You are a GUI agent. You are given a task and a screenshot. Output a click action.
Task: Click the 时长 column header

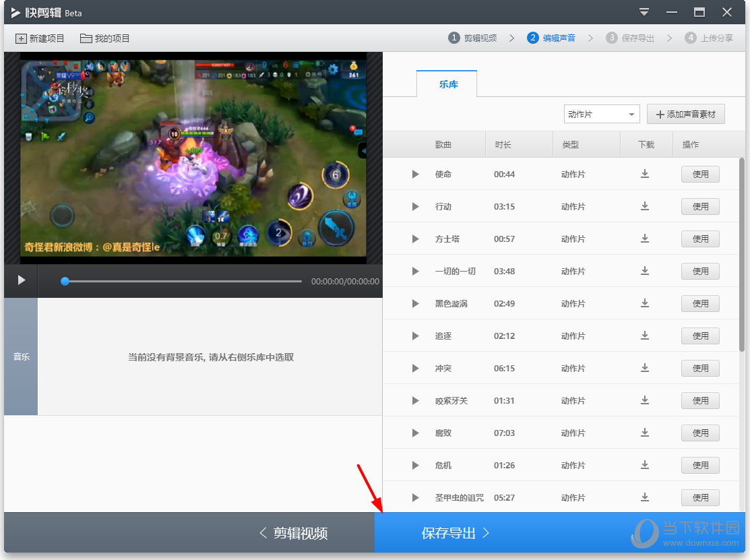coord(503,144)
